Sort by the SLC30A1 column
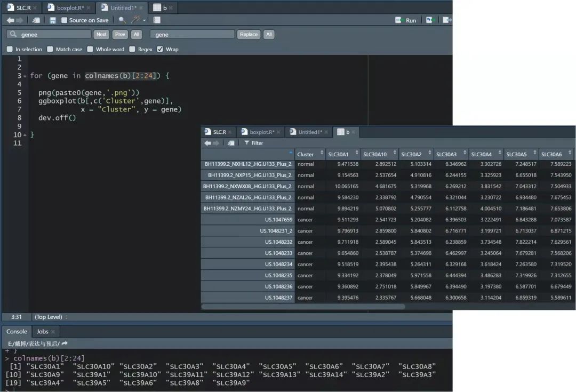 click(x=343, y=154)
